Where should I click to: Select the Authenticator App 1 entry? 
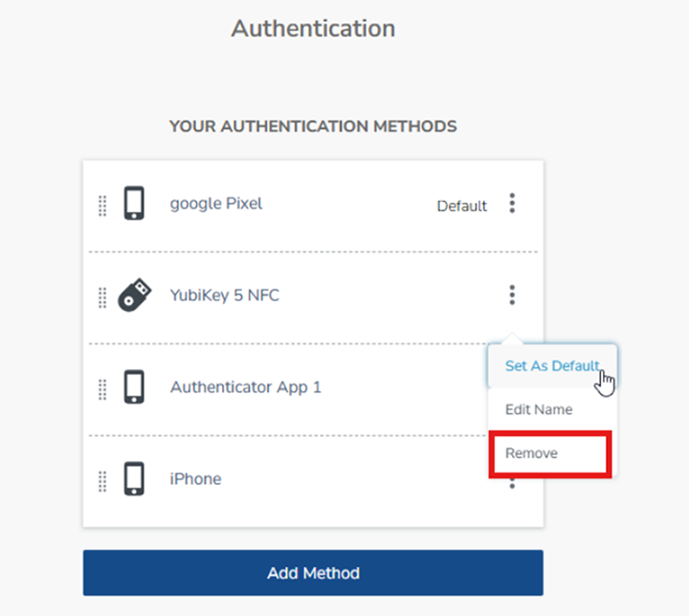click(x=246, y=387)
